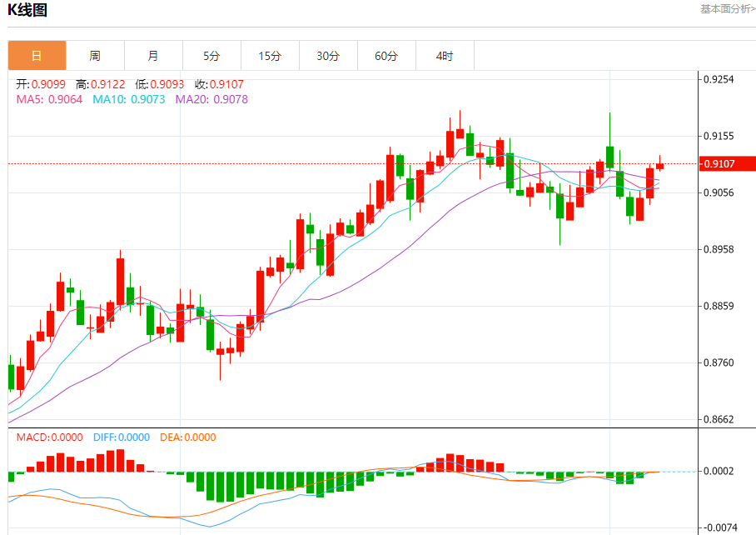The height and width of the screenshot is (535, 756).
Task: Click the DEA indicator label
Action: point(172,437)
